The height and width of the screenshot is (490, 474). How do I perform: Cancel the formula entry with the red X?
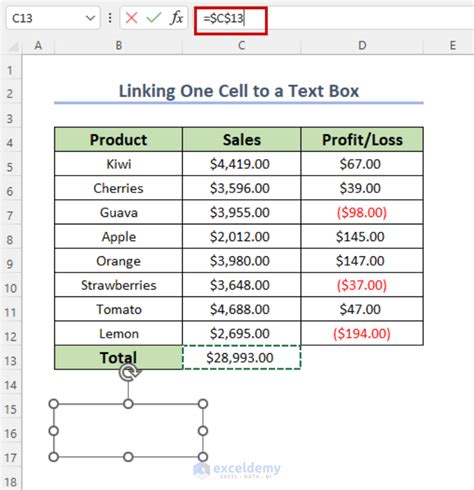pyautogui.click(x=131, y=18)
